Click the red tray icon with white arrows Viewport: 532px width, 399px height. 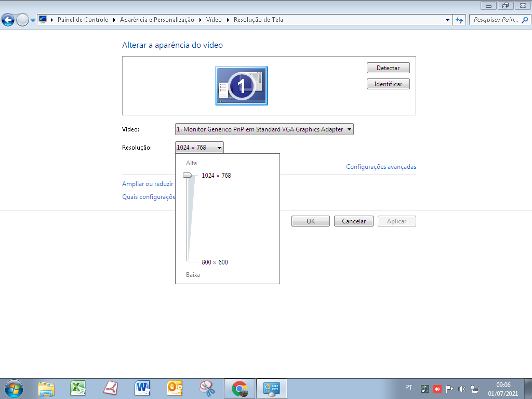[437, 389]
